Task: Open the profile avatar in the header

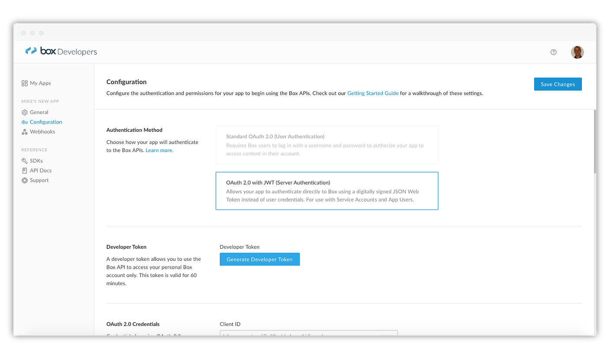Action: pyautogui.click(x=577, y=52)
